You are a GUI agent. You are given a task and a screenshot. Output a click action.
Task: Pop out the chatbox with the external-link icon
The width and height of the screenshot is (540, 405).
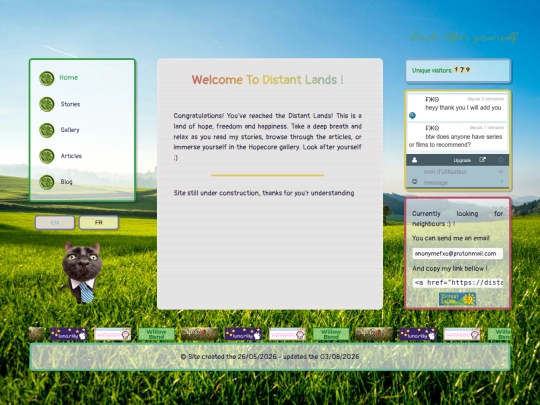[482, 160]
